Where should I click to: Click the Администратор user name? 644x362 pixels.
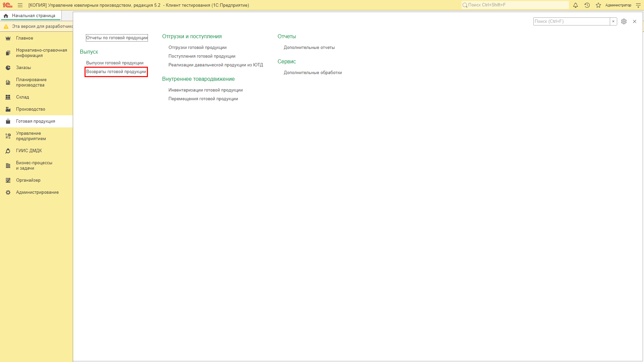click(x=618, y=5)
